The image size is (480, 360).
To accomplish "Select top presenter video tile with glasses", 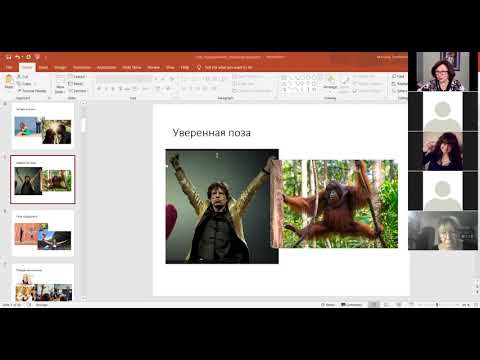I will (443, 71).
